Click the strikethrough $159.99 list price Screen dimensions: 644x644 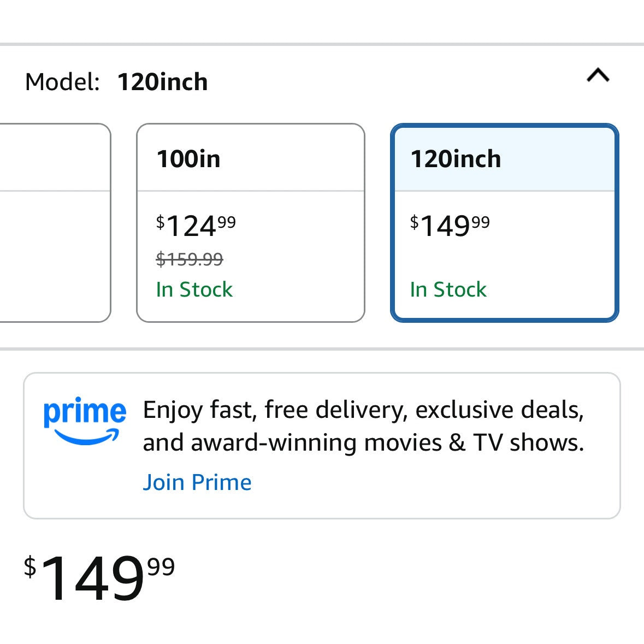190,259
